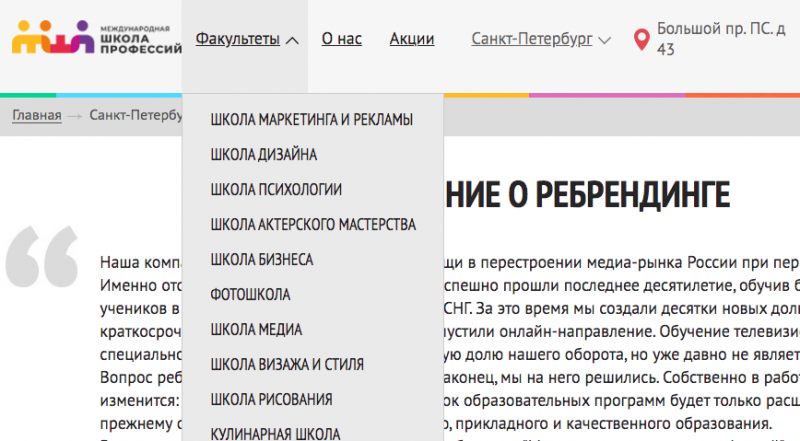The image size is (800, 441).
Task: Click the red location pin icon
Action: tap(641, 39)
